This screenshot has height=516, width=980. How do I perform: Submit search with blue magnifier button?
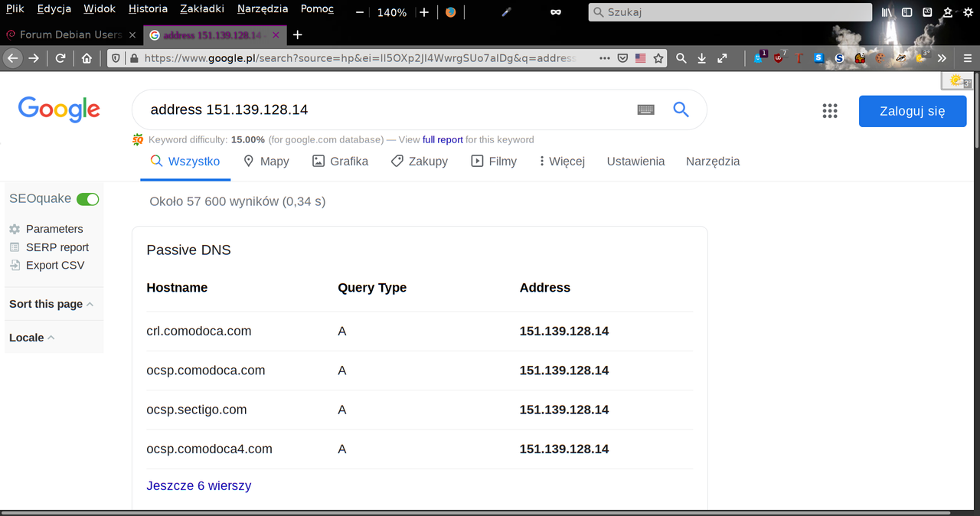681,109
